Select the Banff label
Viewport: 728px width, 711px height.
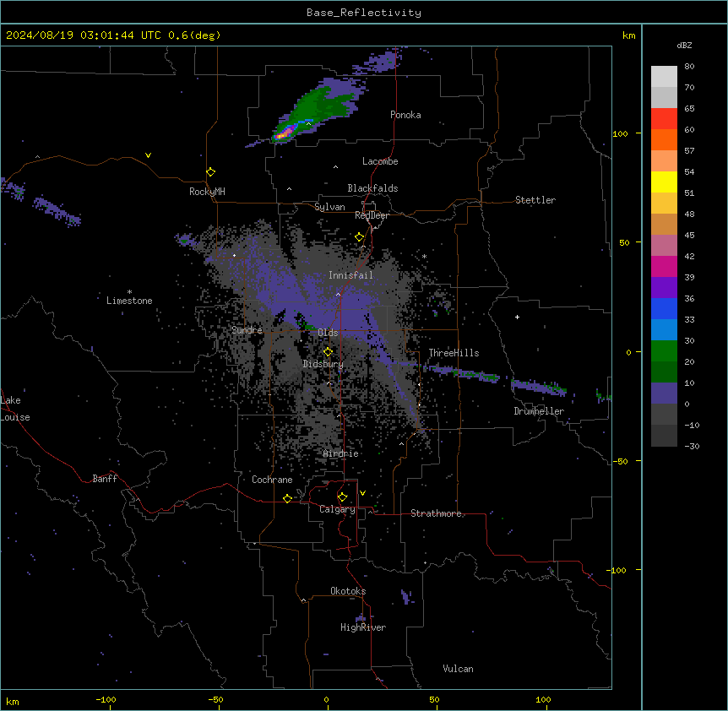(x=105, y=479)
